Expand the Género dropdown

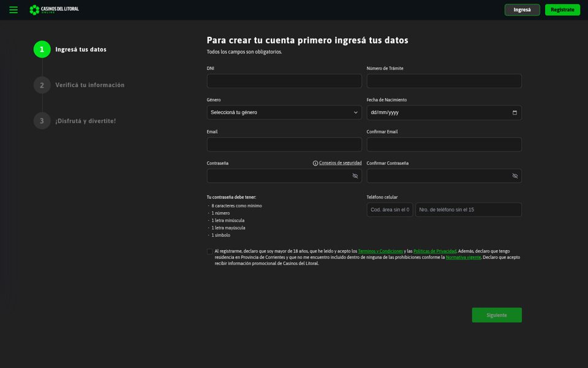(x=284, y=113)
